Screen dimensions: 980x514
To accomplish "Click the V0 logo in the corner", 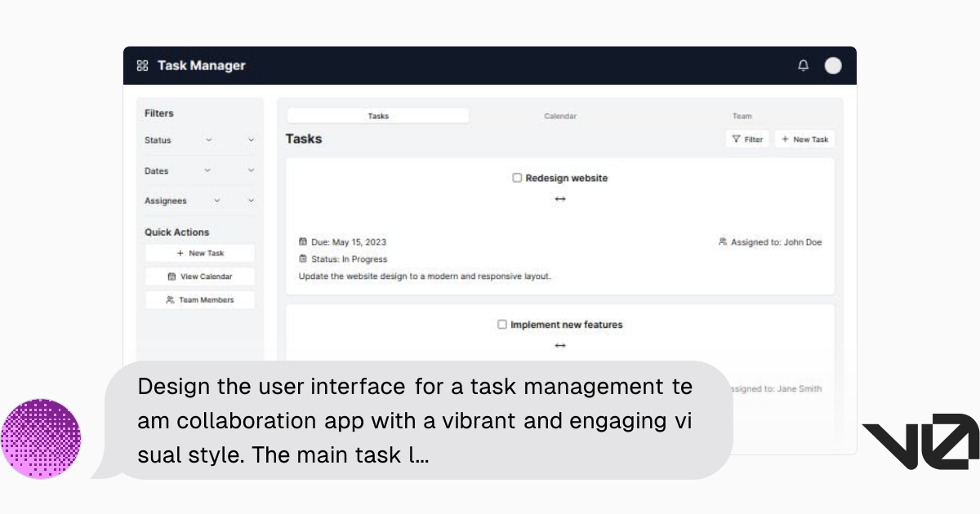I will click(920, 441).
